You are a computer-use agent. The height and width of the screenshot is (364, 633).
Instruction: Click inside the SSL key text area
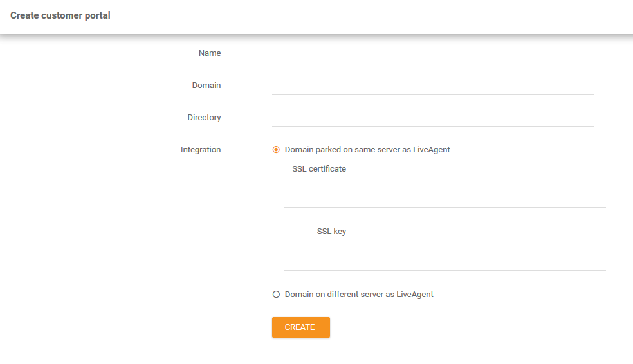pos(445,255)
